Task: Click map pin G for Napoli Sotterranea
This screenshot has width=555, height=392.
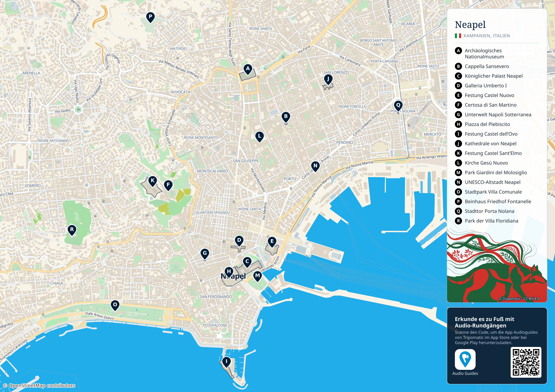Action: click(205, 254)
